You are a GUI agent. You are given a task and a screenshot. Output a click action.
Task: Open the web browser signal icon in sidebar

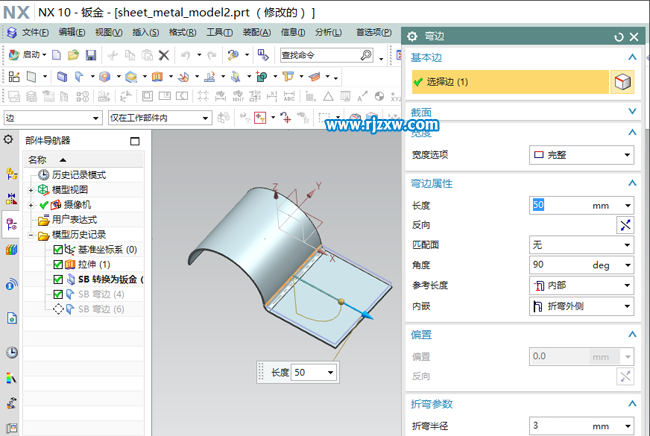tap(12, 284)
